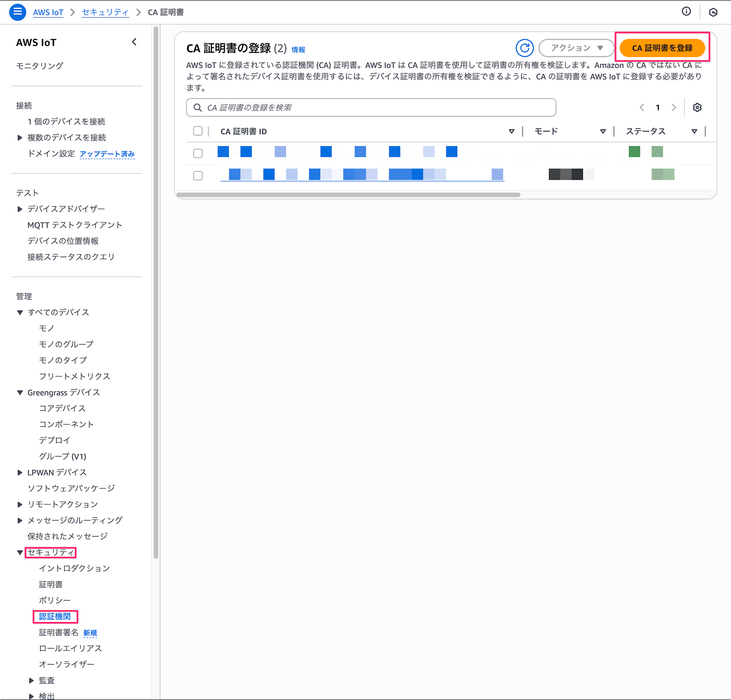Expand メッセージのルーティング section
Viewport: 731px width, 700px height.
20,520
